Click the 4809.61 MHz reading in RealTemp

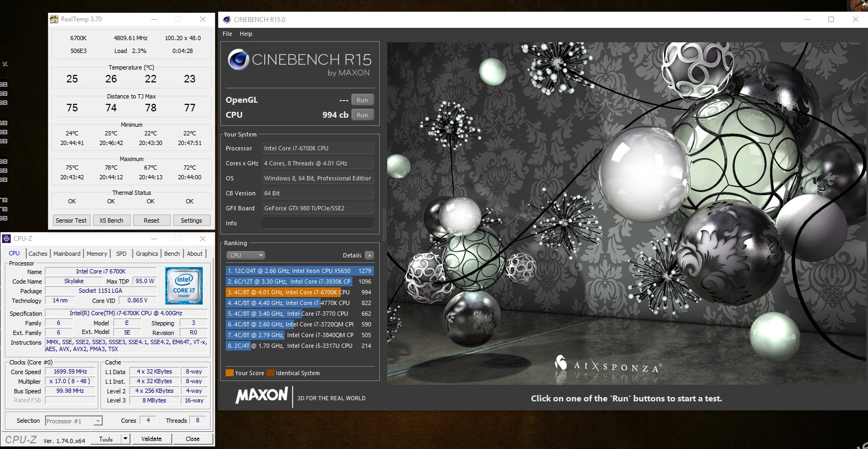tap(130, 38)
